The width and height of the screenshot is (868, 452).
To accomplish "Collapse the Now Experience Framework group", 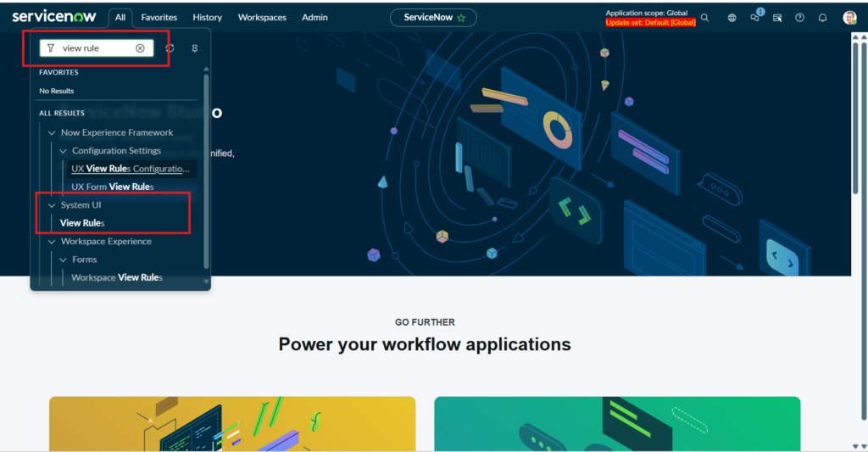I will pos(52,133).
